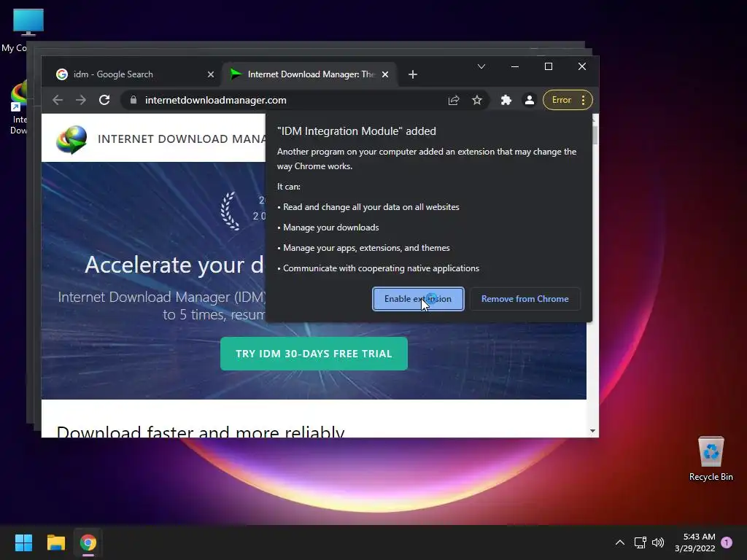The height and width of the screenshot is (560, 747).
Task: Expand the tab search chevron
Action: [x=481, y=66]
